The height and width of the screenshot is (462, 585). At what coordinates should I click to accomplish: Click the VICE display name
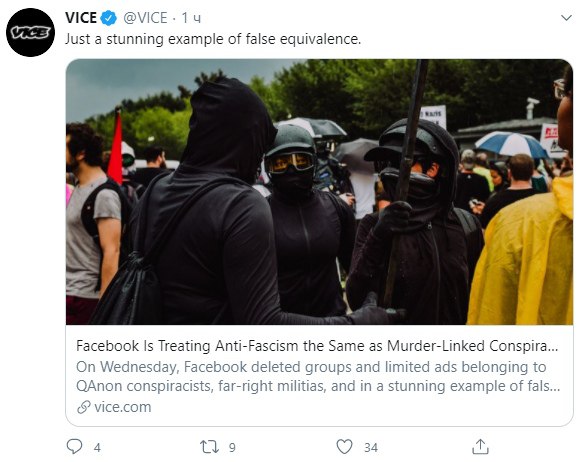(81, 18)
